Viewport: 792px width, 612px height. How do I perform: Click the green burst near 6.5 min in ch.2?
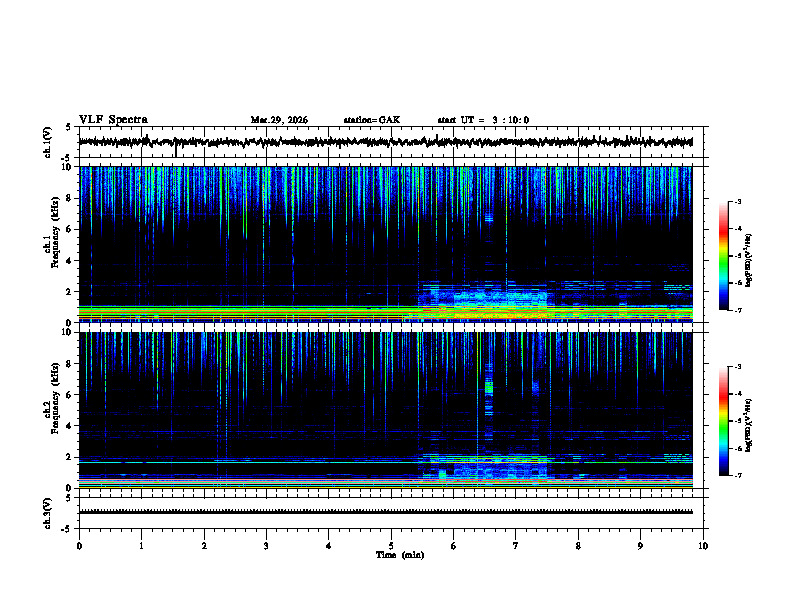point(488,388)
